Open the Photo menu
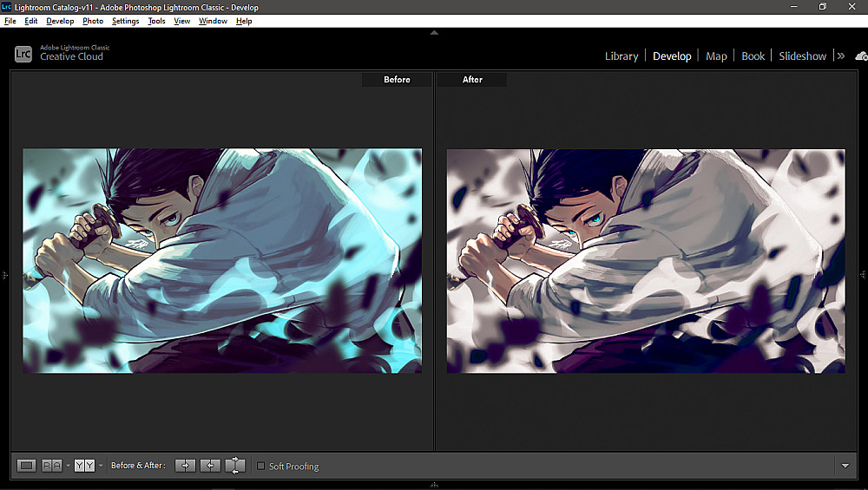 tap(93, 21)
